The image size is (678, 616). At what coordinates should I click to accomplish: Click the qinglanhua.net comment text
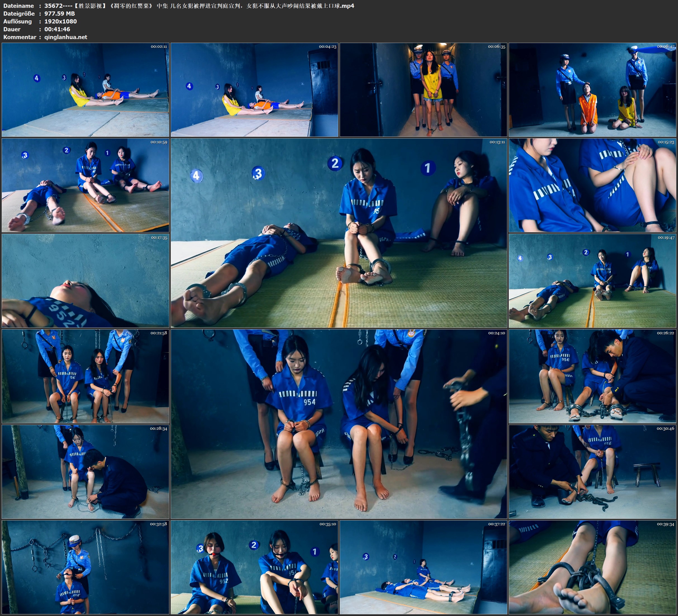point(66,37)
